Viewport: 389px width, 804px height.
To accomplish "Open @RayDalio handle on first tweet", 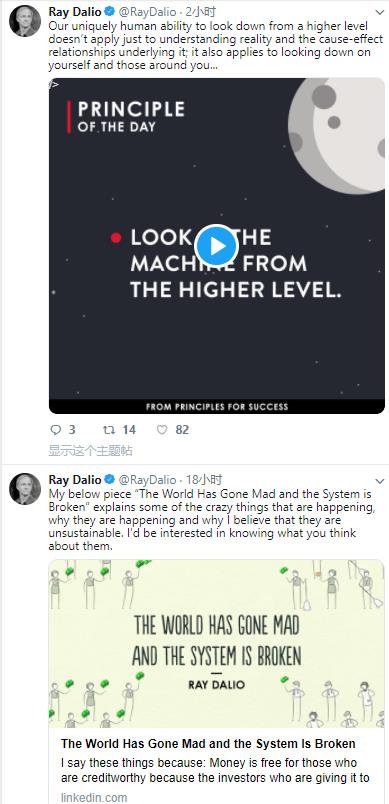I will (148, 12).
